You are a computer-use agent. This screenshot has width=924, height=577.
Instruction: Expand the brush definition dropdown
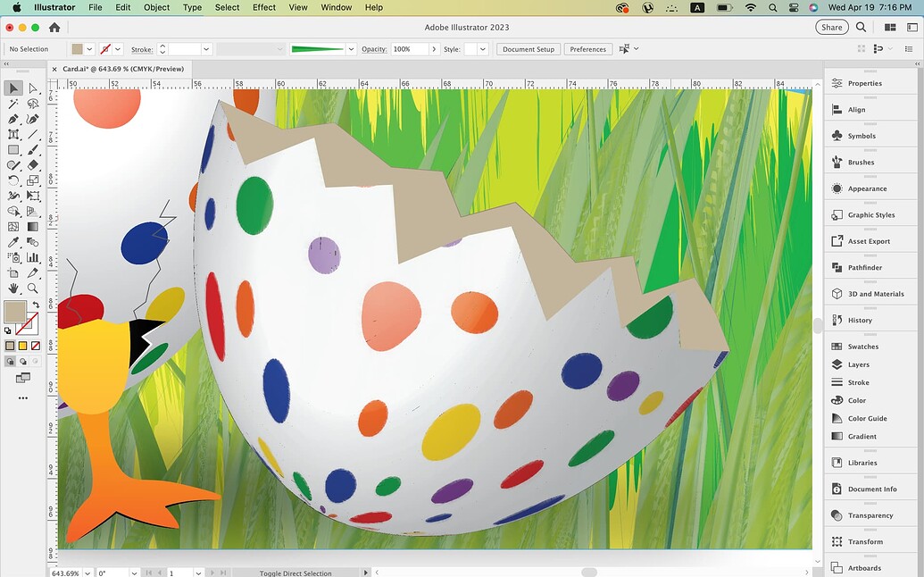350,49
